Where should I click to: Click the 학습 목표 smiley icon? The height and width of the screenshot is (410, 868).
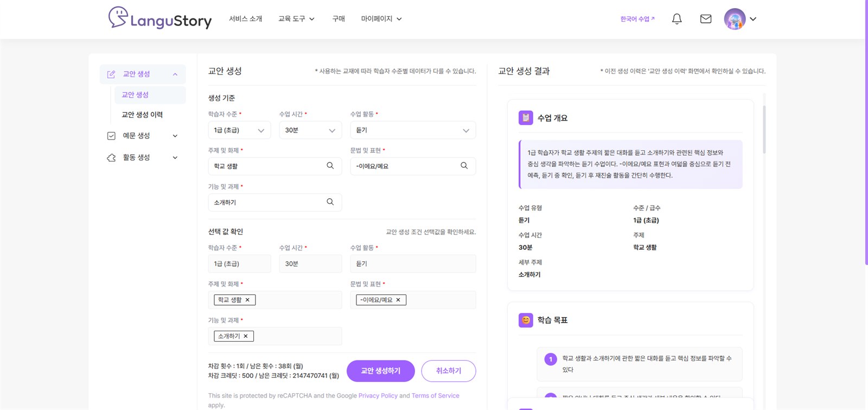point(526,320)
